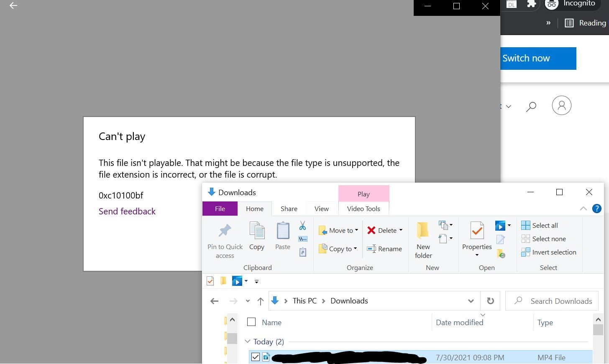This screenshot has height=364, width=609.
Task: Select the Rename icon
Action: click(371, 249)
